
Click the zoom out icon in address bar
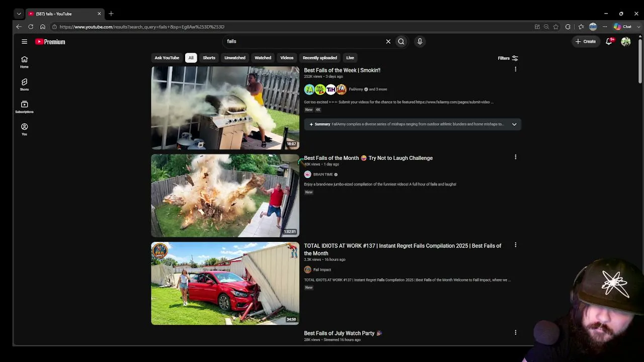click(546, 27)
